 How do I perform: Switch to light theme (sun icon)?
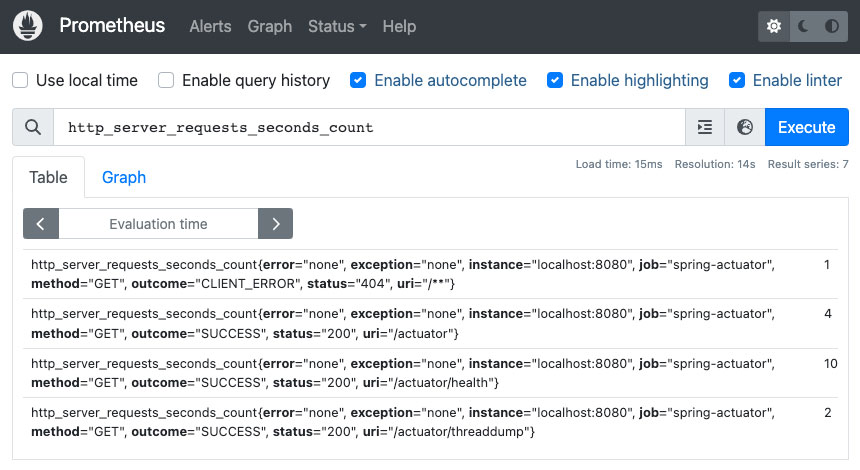[773, 27]
